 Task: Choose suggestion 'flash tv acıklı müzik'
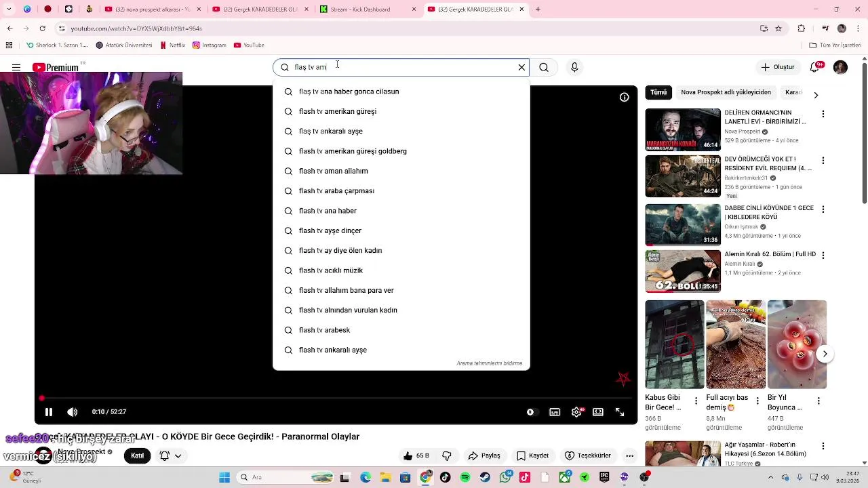coord(401,270)
